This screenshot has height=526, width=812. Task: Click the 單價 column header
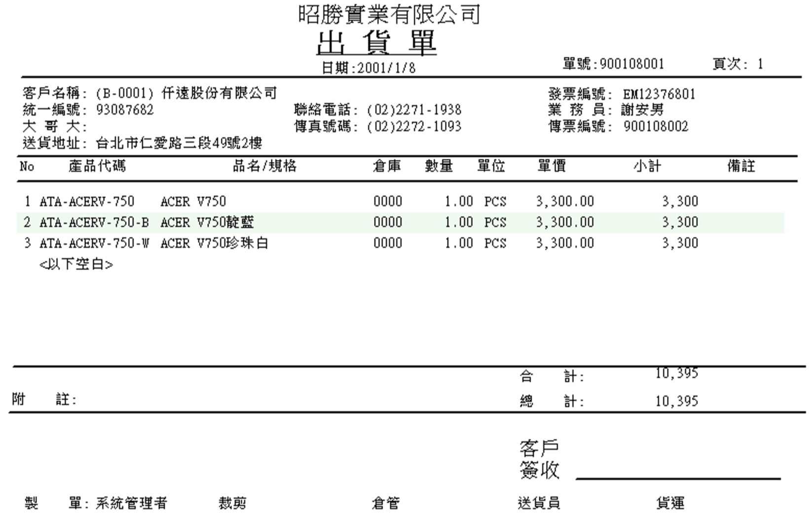pyautogui.click(x=552, y=167)
